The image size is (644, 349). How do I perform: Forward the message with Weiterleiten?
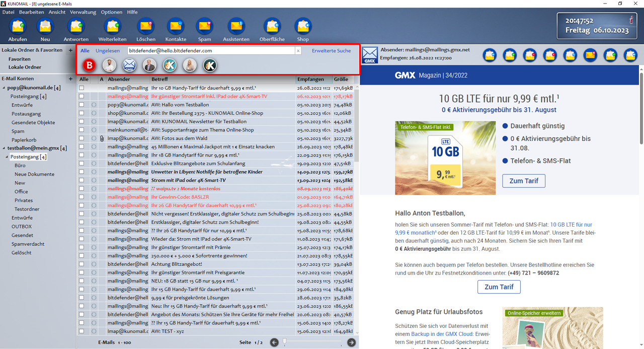pyautogui.click(x=112, y=26)
